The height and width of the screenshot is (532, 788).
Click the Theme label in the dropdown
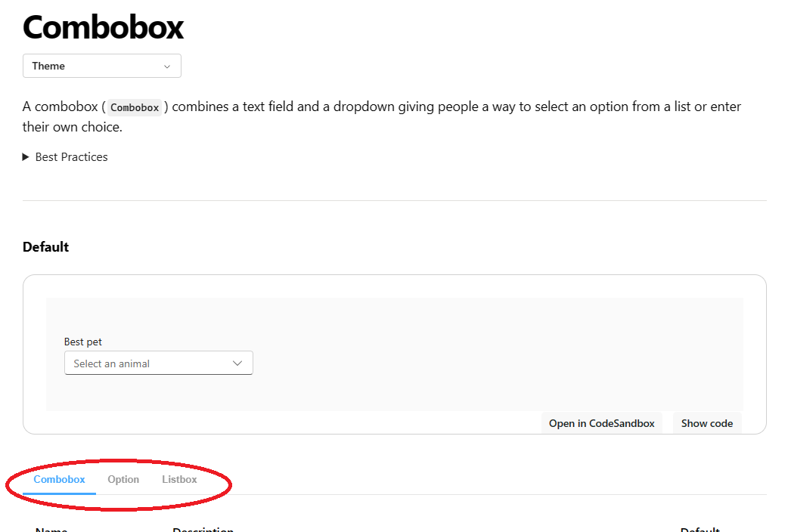[48, 66]
